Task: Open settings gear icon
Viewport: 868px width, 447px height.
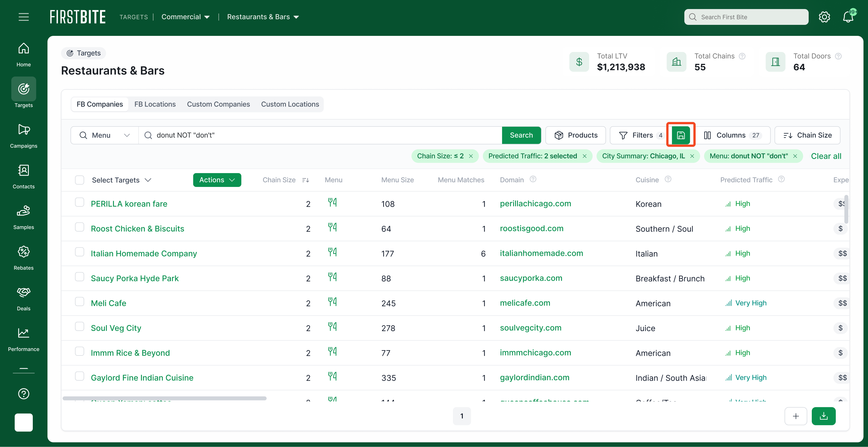Action: (x=824, y=17)
